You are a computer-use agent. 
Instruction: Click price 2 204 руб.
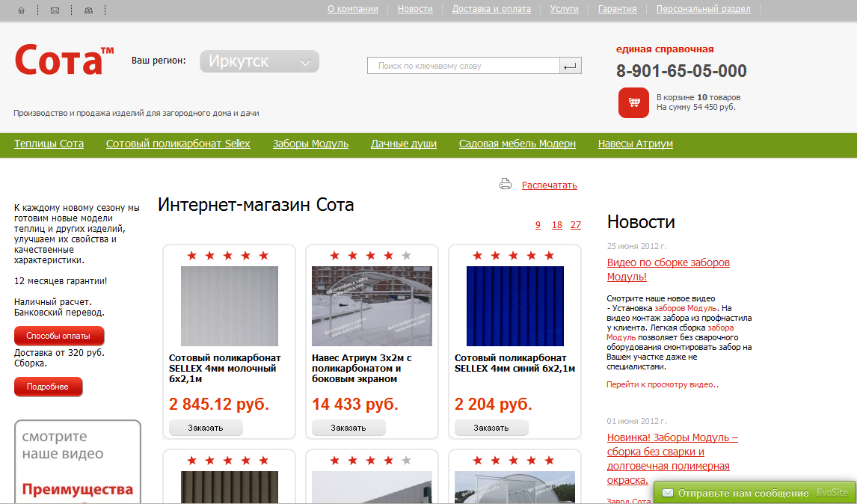[x=493, y=404]
